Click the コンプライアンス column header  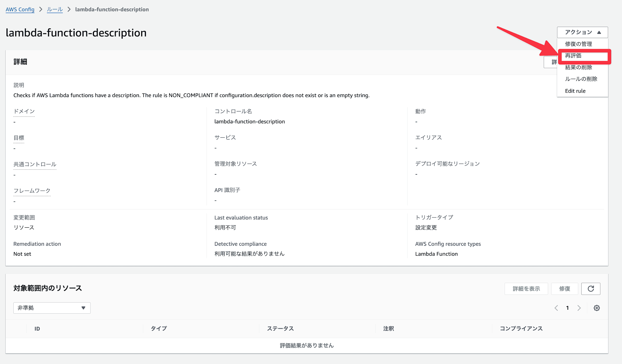(x=521, y=329)
